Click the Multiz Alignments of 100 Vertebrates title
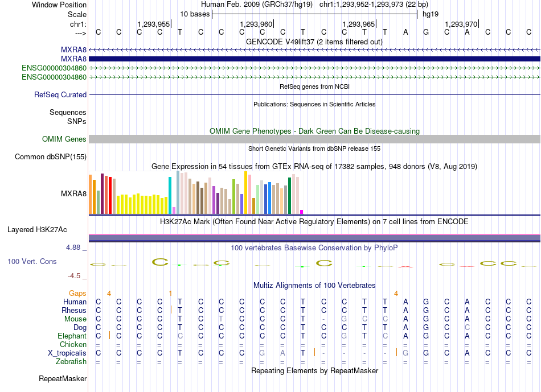This screenshot has height=392, width=541. click(314, 286)
